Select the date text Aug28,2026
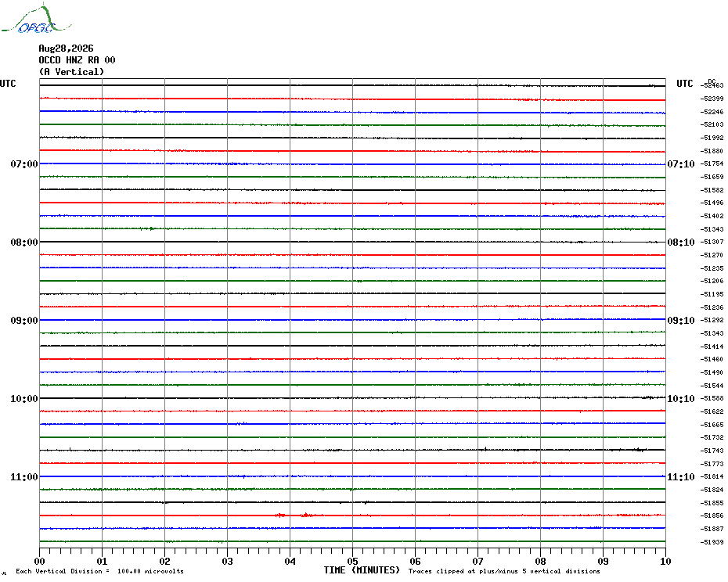The height and width of the screenshot is (582, 728). point(66,48)
